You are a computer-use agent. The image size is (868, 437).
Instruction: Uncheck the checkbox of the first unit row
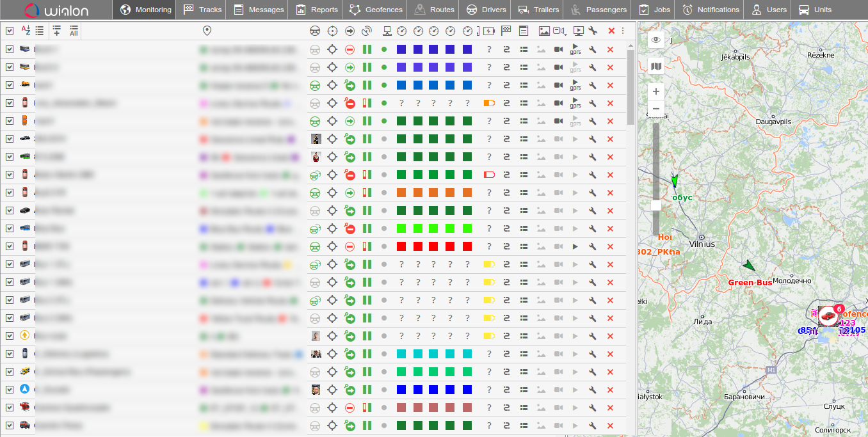(x=10, y=49)
